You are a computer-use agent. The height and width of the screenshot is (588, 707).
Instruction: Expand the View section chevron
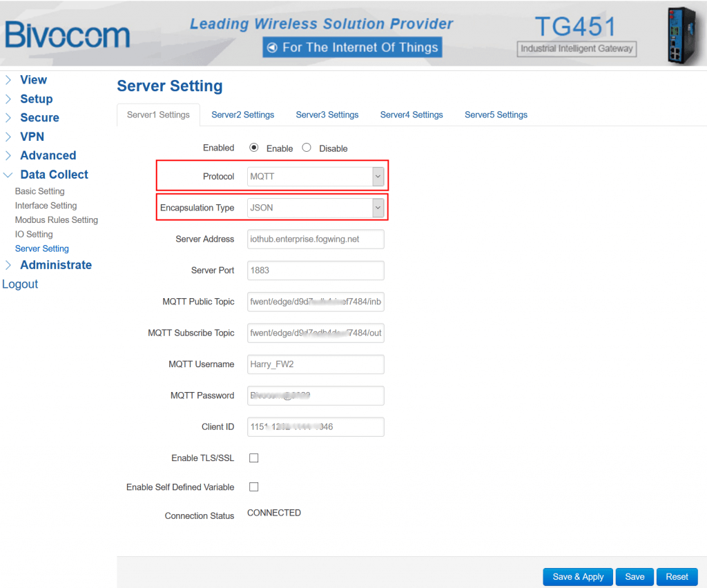click(x=9, y=79)
